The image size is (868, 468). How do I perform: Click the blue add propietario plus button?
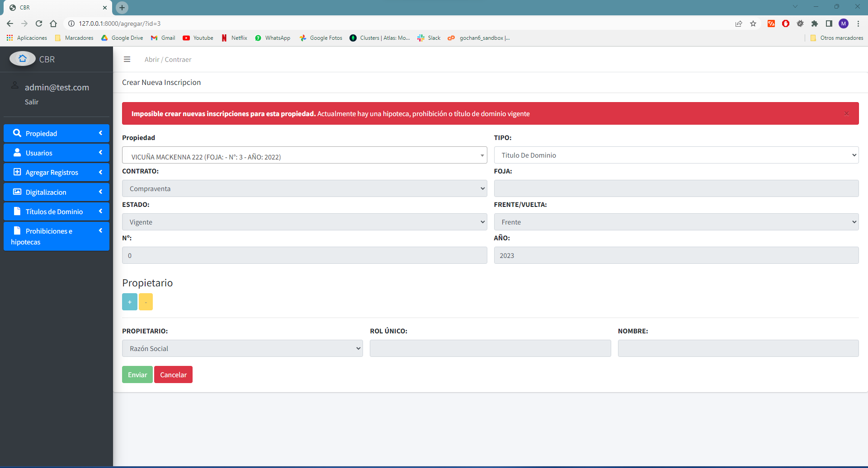pyautogui.click(x=129, y=302)
